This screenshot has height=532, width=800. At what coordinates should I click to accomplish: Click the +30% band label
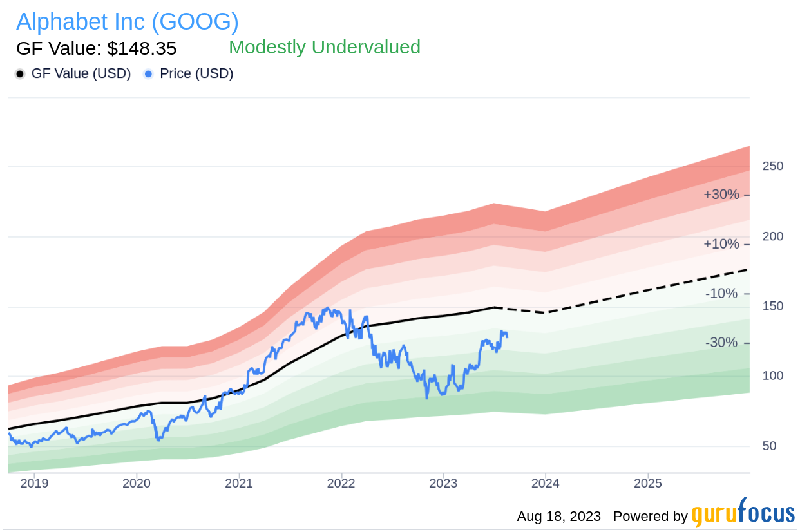721,195
